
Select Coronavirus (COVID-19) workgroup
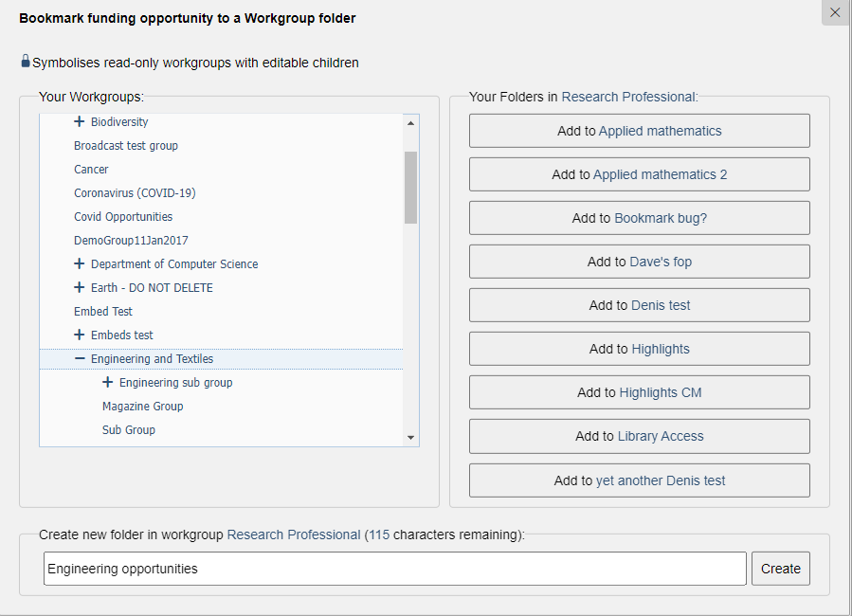tap(135, 193)
